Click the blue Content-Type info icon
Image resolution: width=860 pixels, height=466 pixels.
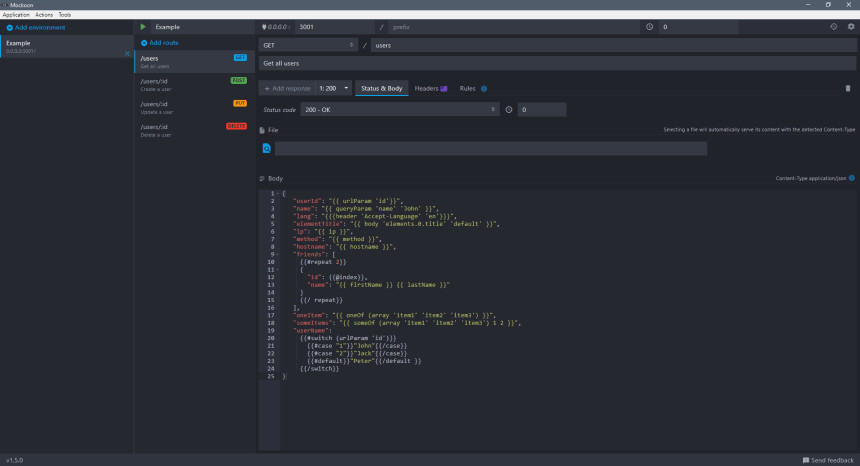[852, 178]
